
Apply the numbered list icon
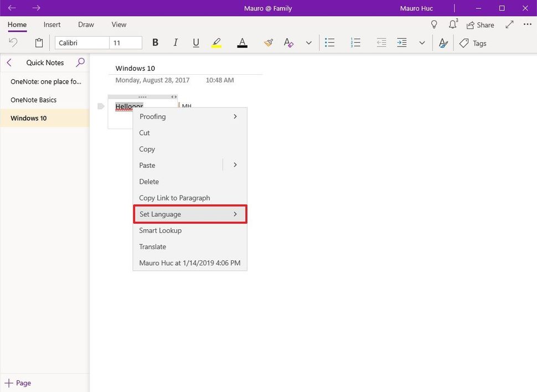[355, 43]
